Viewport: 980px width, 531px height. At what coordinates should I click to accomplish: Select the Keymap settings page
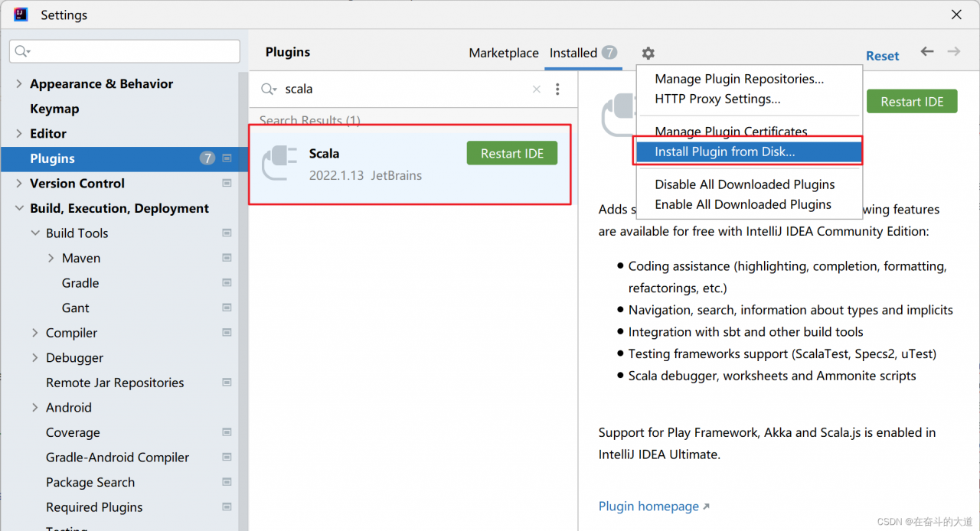(54, 109)
